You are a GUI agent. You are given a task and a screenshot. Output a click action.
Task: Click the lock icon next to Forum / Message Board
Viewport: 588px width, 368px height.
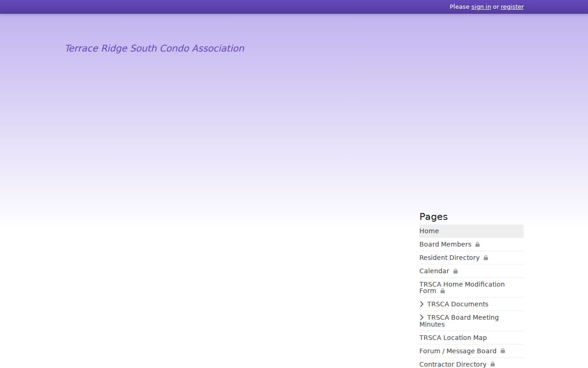tap(503, 351)
